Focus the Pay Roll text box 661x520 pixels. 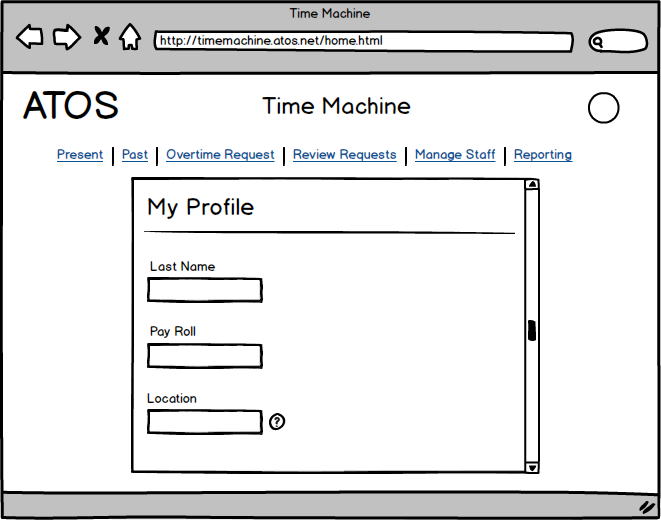click(x=205, y=356)
